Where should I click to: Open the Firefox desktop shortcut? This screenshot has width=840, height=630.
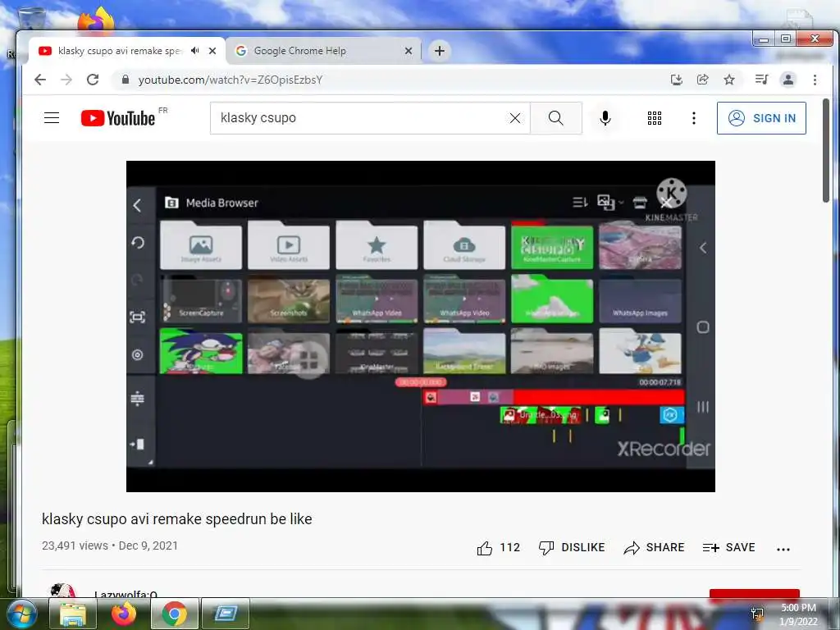(x=97, y=19)
